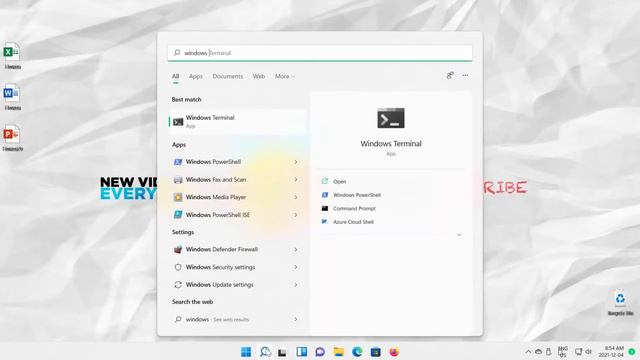Click the volume speaker tray icon
The image size is (640, 360).
pyautogui.click(x=589, y=352)
